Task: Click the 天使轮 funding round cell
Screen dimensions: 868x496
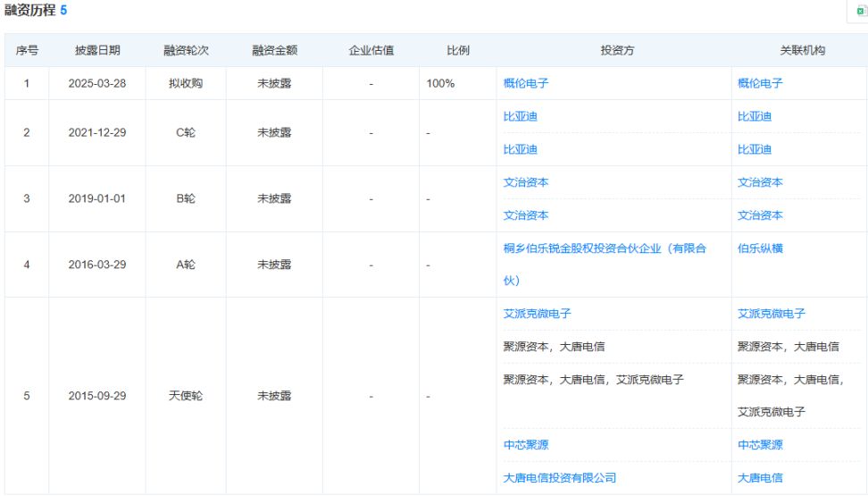Action: tap(186, 395)
